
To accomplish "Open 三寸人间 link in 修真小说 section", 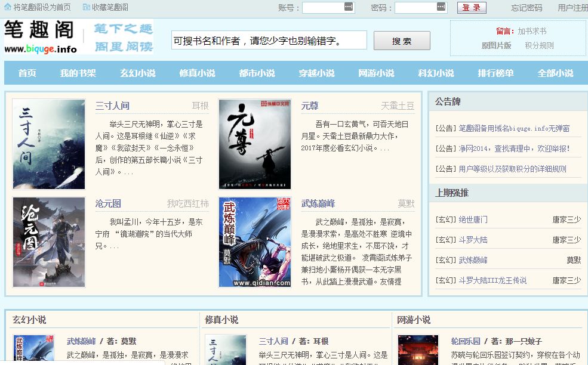I will pyautogui.click(x=273, y=341).
